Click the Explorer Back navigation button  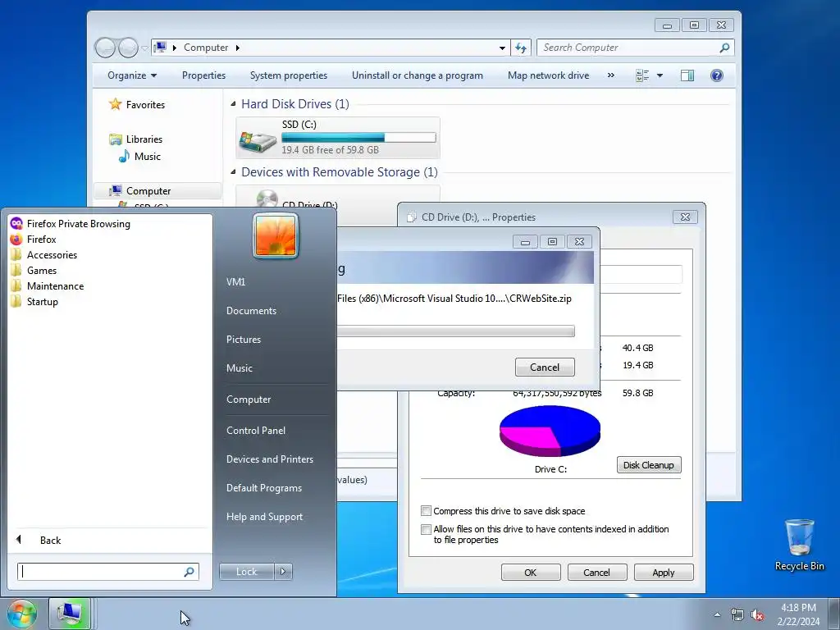(105, 48)
